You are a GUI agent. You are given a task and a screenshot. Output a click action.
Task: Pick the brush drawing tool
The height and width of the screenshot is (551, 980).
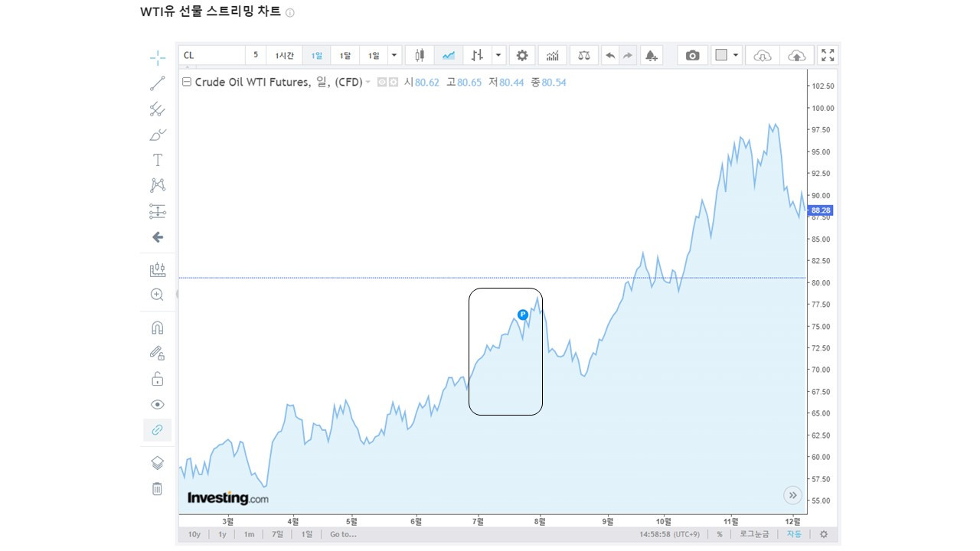coord(157,135)
